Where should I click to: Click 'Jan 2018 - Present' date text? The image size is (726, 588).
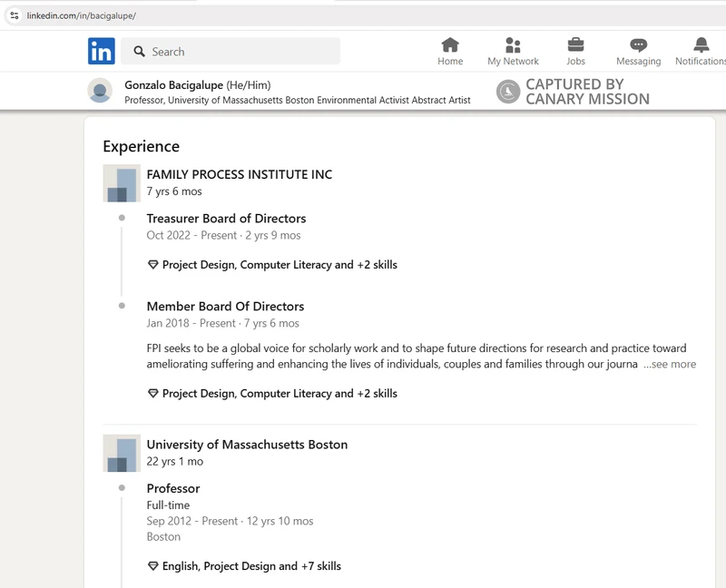[x=191, y=323]
